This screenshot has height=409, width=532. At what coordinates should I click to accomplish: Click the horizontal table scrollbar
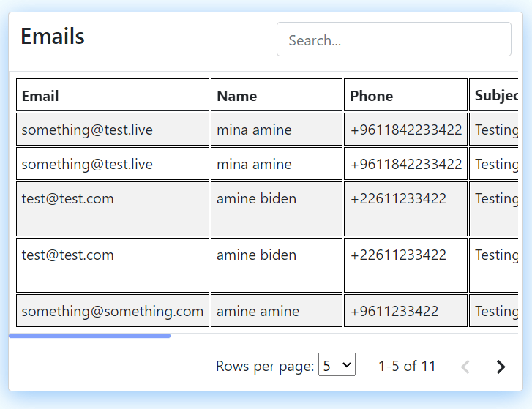(x=89, y=336)
